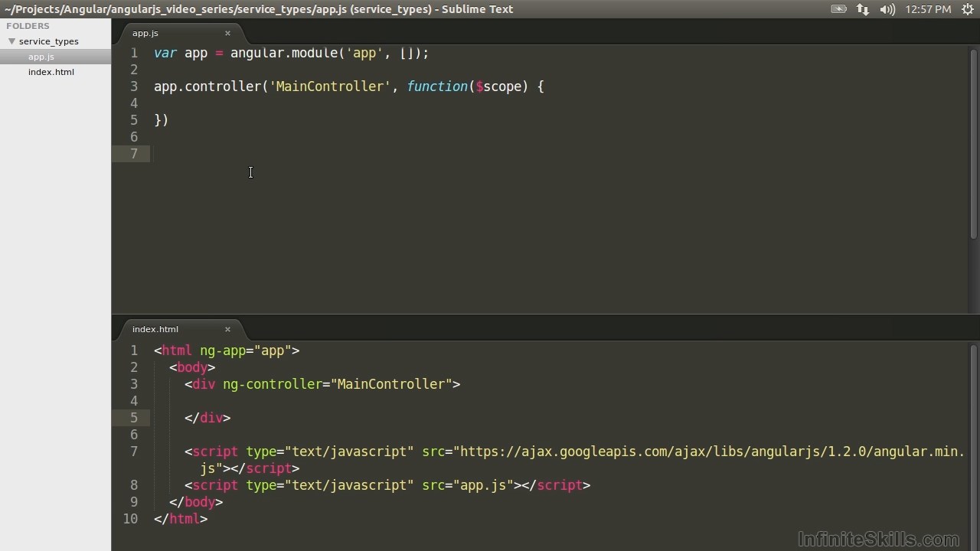Screen dimensions: 980x551
Task: Select the service_types folder label
Action: pos(49,41)
